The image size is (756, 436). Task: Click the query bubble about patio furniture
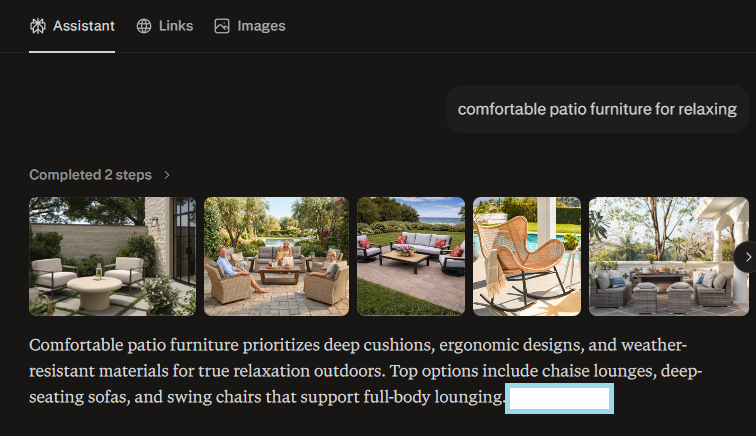click(x=597, y=109)
